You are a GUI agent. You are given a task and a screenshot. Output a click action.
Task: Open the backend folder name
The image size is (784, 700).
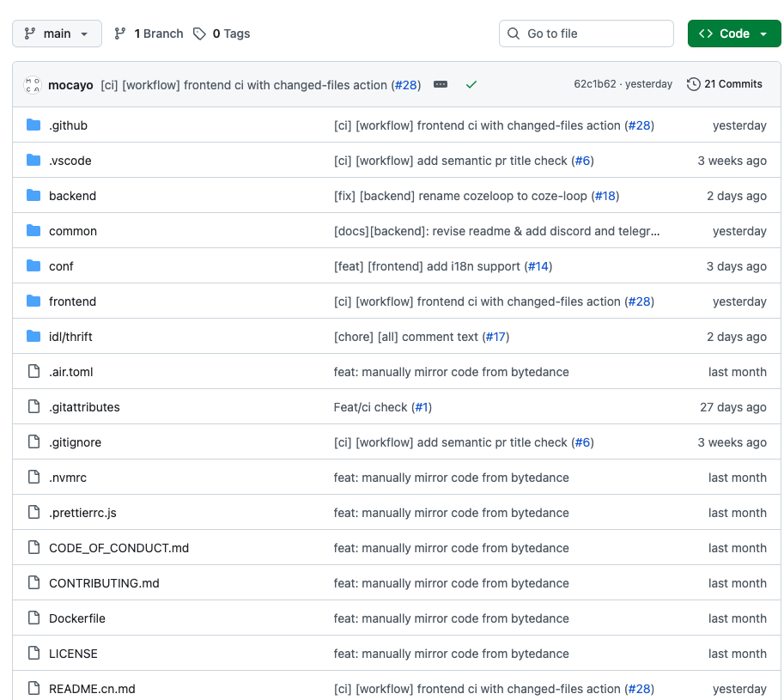tap(72, 196)
